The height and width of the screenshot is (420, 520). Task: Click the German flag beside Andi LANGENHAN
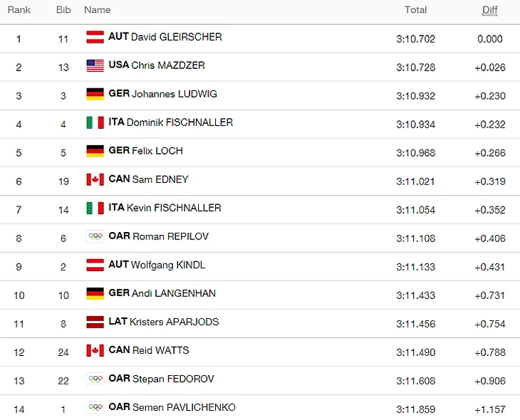95,293
